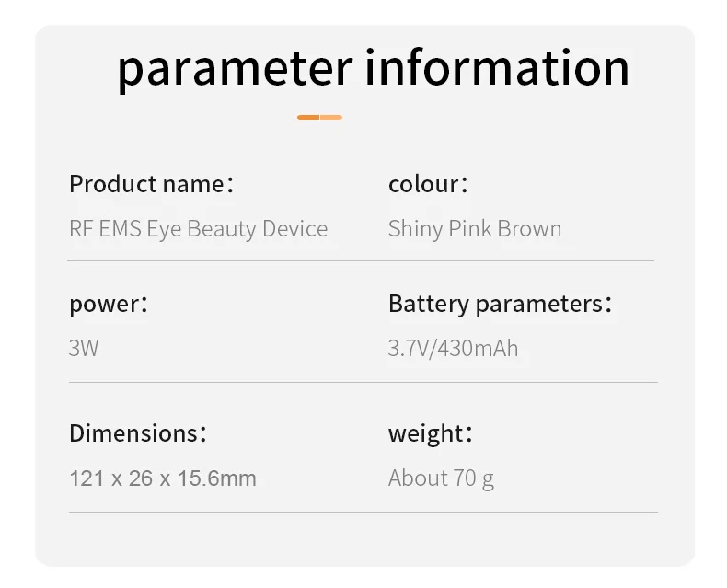Click the divider line below the product name row
727x588 pixels.
coord(361,261)
